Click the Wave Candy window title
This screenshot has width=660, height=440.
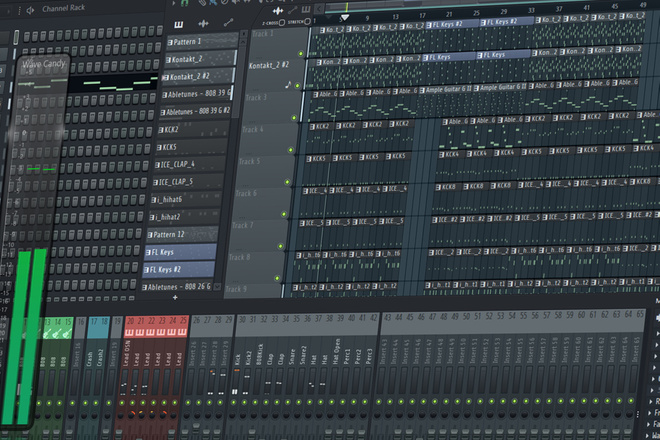(44, 64)
